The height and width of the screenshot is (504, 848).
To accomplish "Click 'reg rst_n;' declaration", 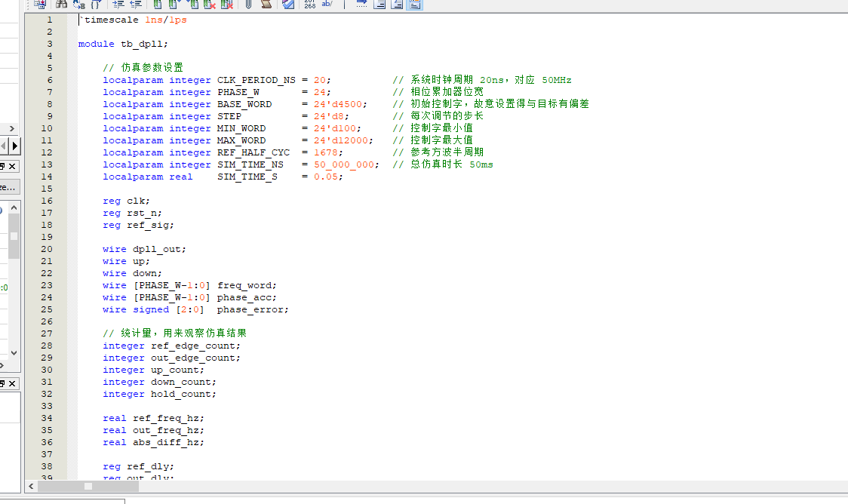I will point(133,213).
